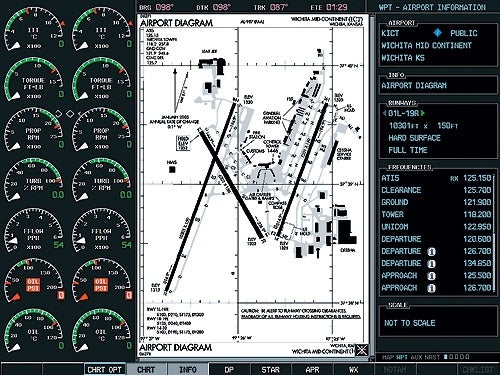Click the right OIL °C gauge
500x375 pixels.
[101, 331]
